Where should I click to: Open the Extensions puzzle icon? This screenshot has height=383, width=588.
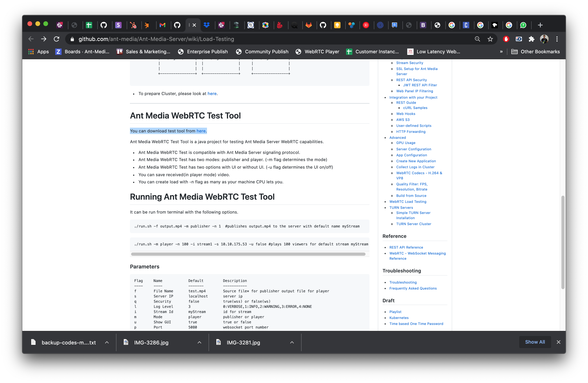coord(531,39)
